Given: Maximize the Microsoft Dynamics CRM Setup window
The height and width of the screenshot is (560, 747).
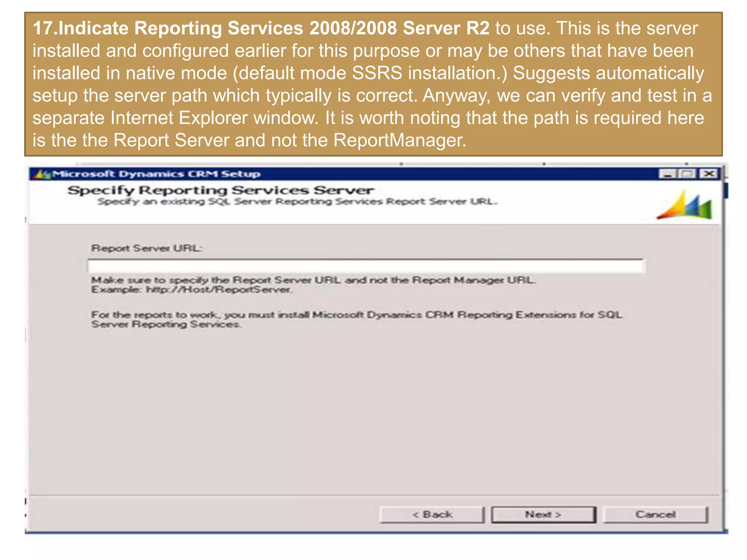Looking at the screenshot, I should pyautogui.click(x=687, y=174).
